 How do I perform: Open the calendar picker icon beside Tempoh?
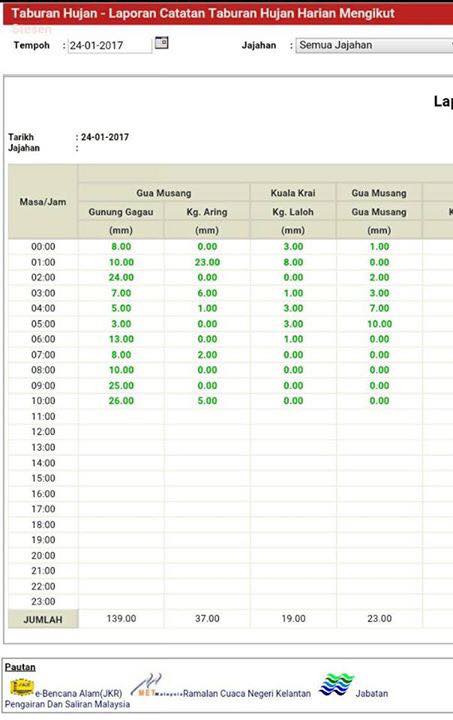162,43
